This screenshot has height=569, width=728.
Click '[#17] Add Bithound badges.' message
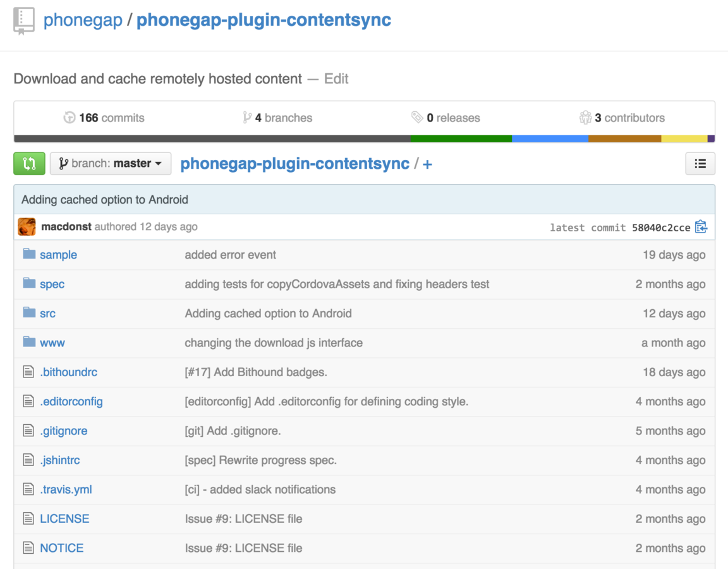click(x=256, y=372)
